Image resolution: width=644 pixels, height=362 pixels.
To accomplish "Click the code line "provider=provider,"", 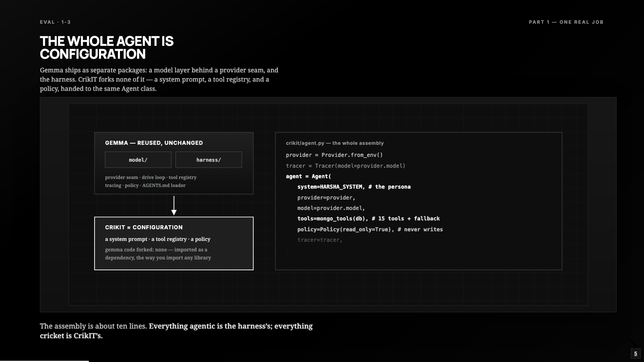I will pos(326,197).
